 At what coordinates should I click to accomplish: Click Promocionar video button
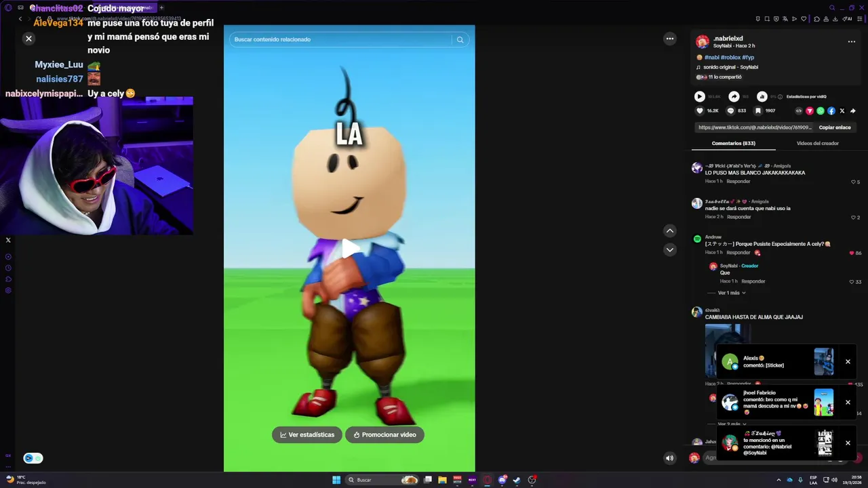tap(384, 434)
